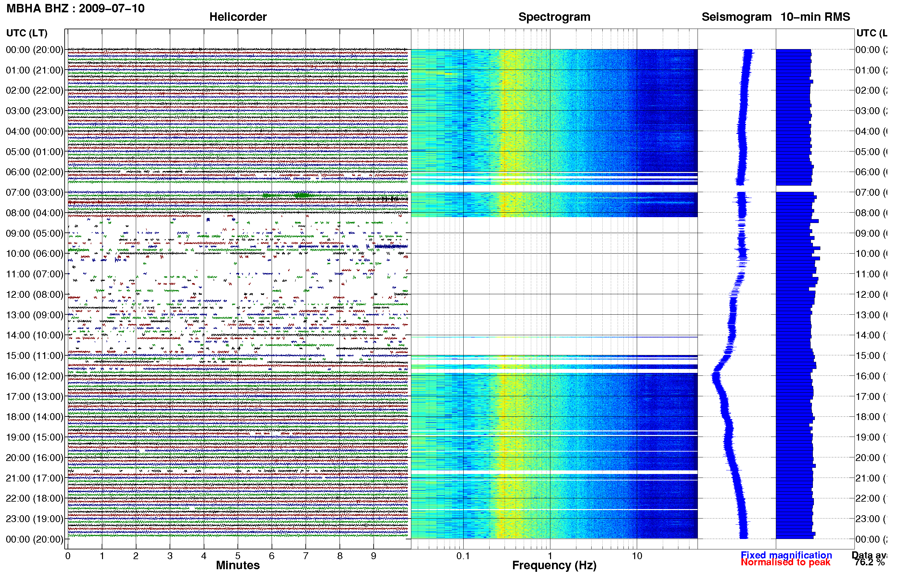Screen dimensions: 924x578
Task: Click the red 'Normalised to peak' legend text
Action: click(x=785, y=562)
